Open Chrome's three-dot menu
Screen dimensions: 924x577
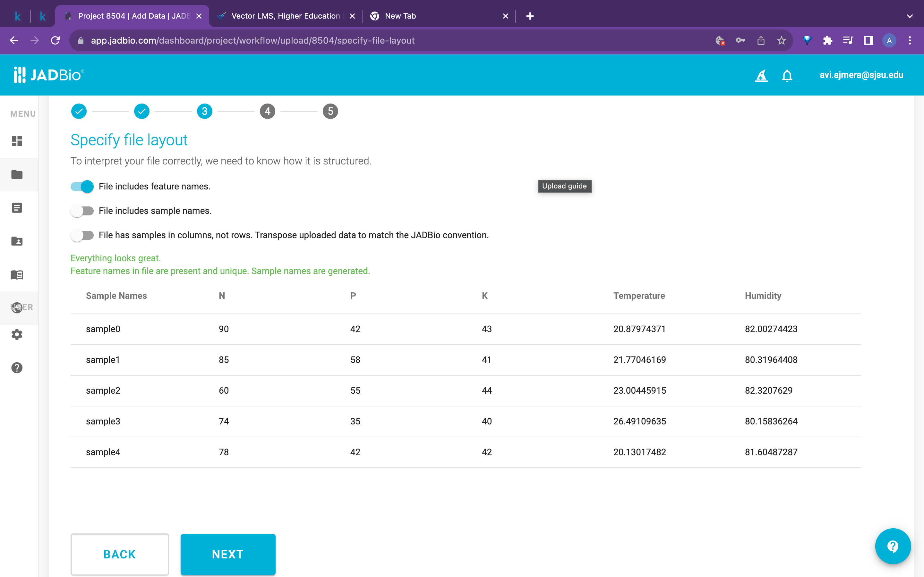click(x=910, y=40)
